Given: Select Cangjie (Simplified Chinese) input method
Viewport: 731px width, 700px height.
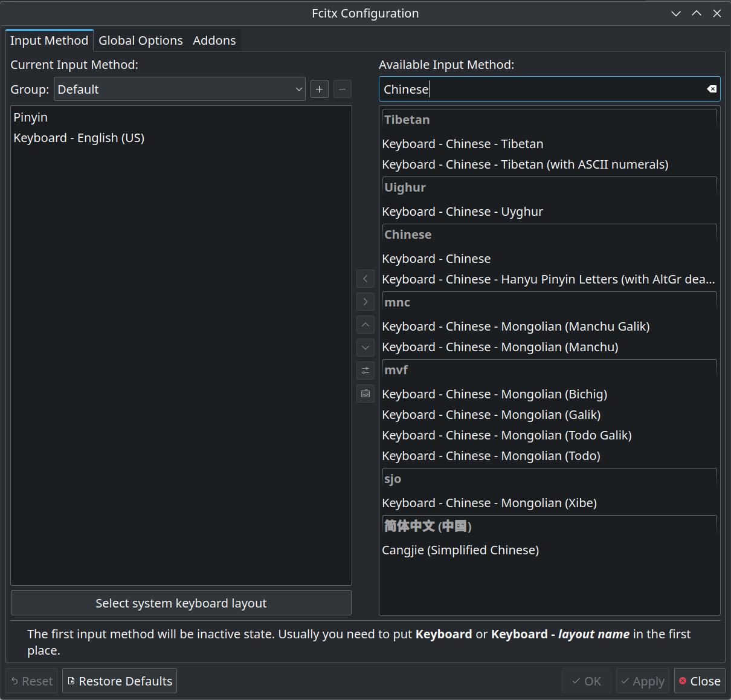Looking at the screenshot, I should click(550, 550).
